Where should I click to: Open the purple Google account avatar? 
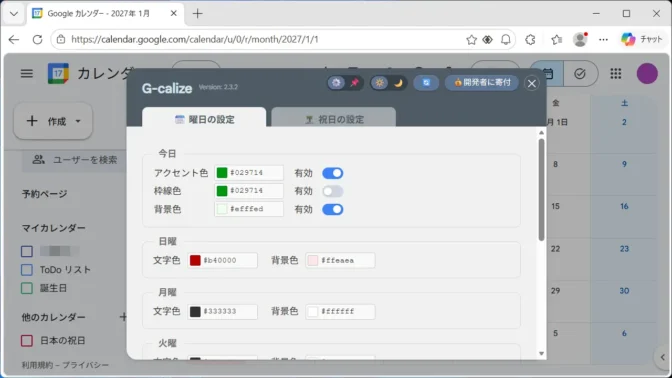coord(647,74)
